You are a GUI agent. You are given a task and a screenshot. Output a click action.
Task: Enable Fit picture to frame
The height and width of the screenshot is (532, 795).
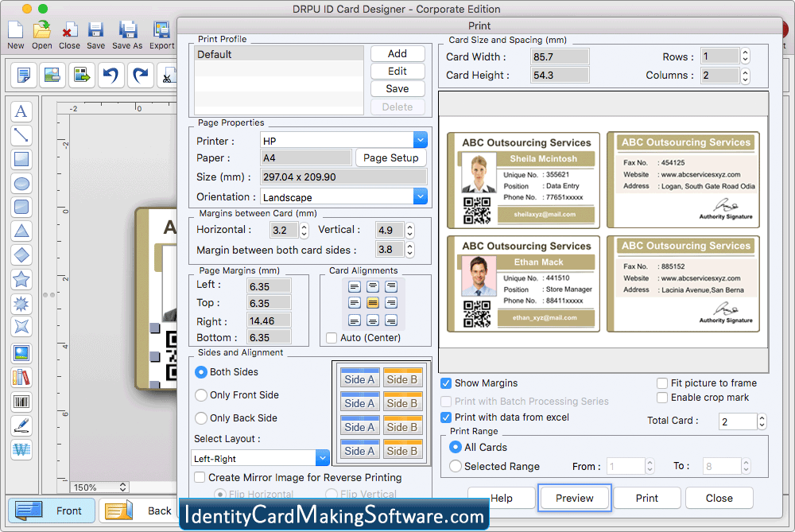(x=662, y=383)
